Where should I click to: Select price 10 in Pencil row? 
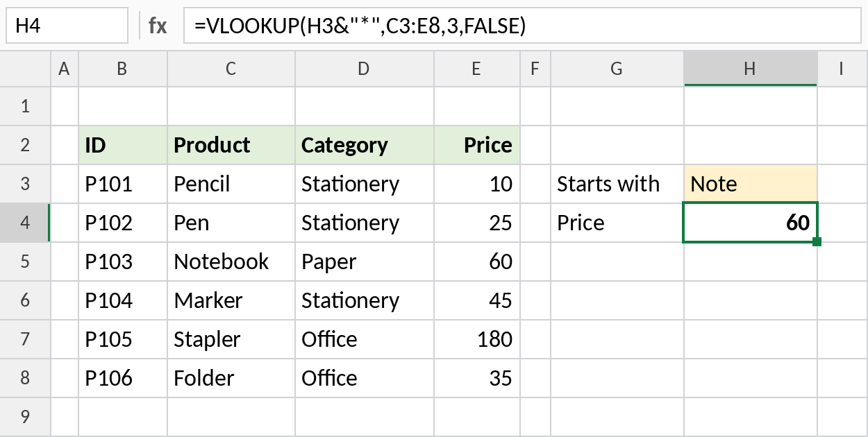(477, 184)
